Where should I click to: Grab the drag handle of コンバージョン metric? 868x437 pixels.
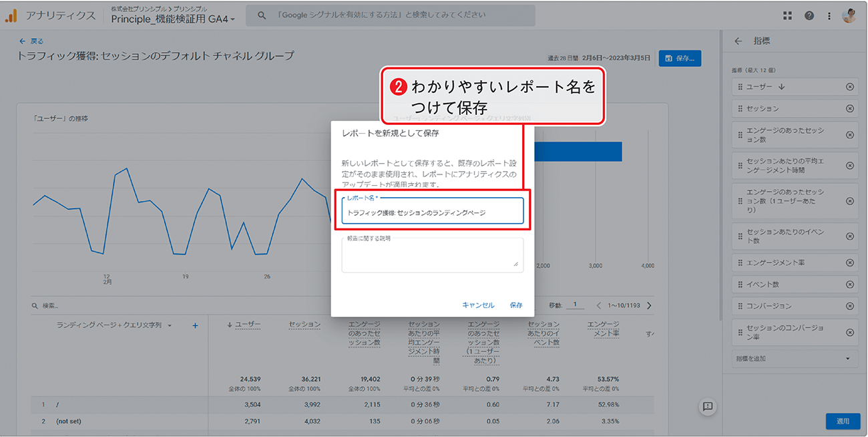coord(740,305)
